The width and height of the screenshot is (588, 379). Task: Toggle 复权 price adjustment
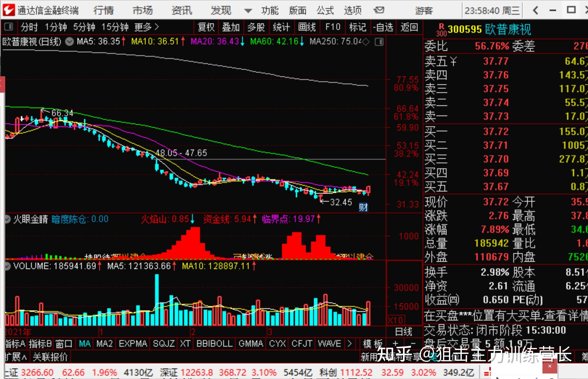[206, 27]
